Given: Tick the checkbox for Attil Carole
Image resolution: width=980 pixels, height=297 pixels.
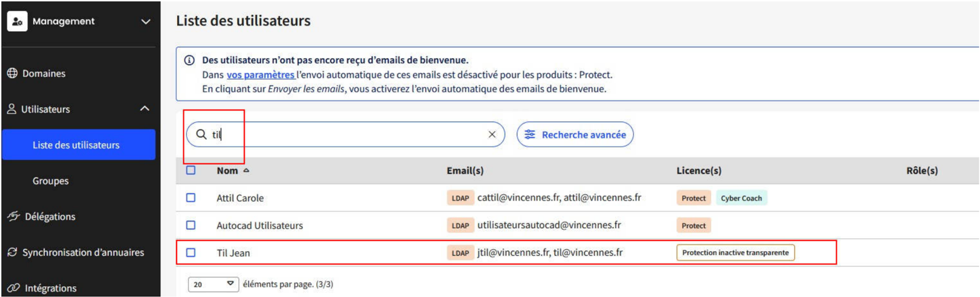Looking at the screenshot, I should pyautogui.click(x=191, y=198).
